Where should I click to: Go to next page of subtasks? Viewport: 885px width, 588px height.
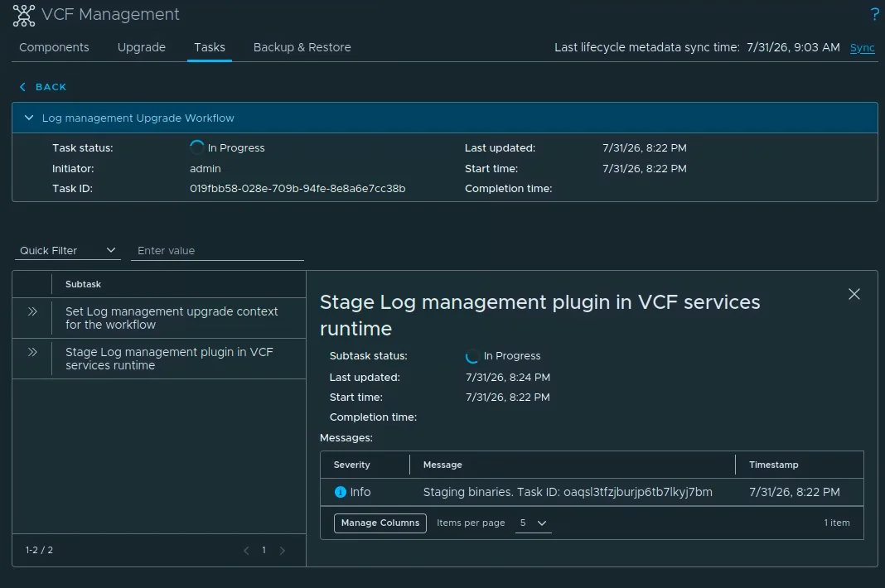coord(283,550)
